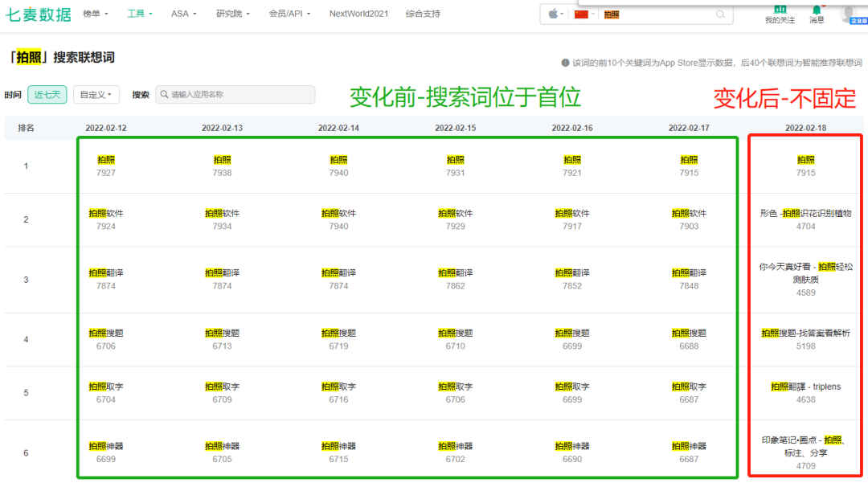Open the 会员/API dropdown
This screenshot has height=483, width=868.
(289, 14)
